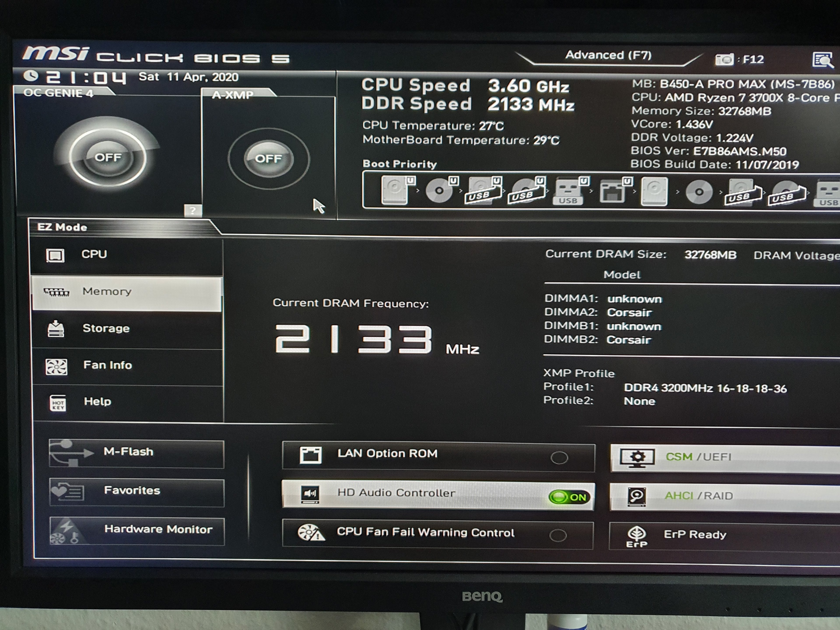Enable CPU Fan Fail Warning Control
Screen dimensions: 840x630
coord(558,535)
